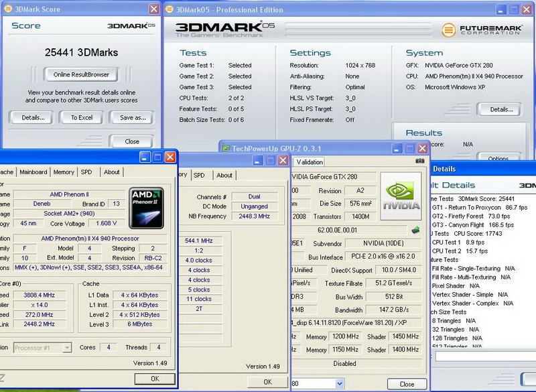Select SPD tab in CPU-Z memory window
The width and height of the screenshot is (536, 392).
(199, 176)
